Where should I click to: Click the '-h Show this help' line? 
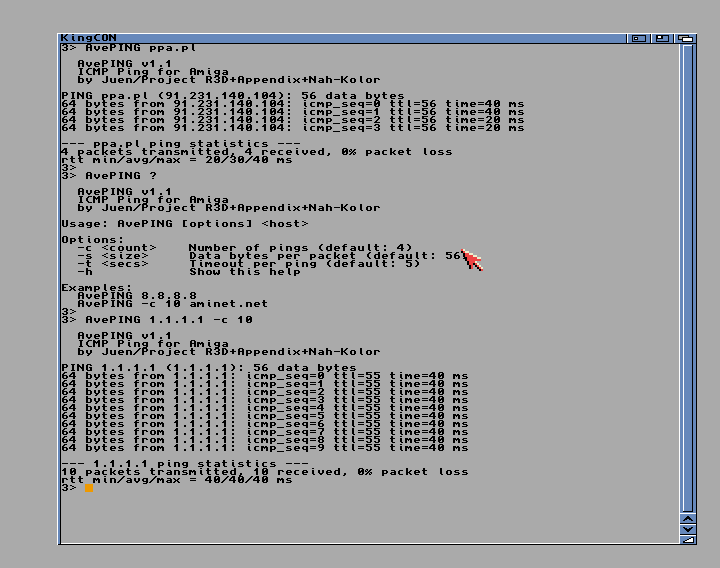point(189,272)
